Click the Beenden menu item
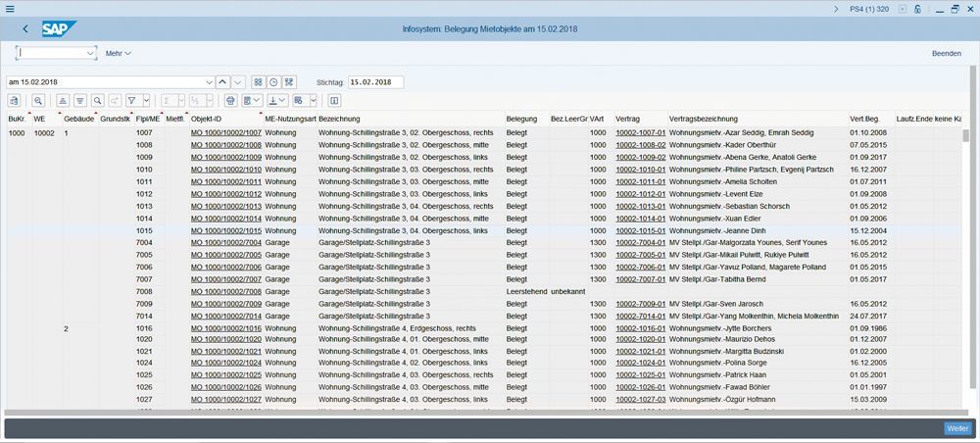Image resolution: width=980 pixels, height=443 pixels. point(946,53)
